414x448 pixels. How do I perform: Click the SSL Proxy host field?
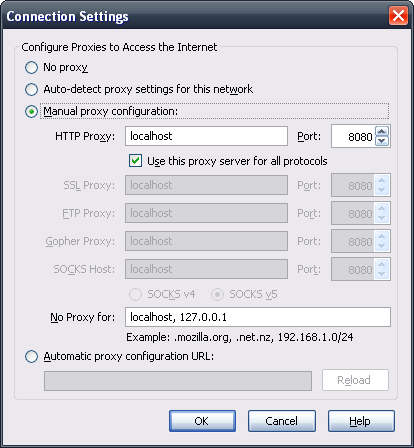(x=206, y=185)
